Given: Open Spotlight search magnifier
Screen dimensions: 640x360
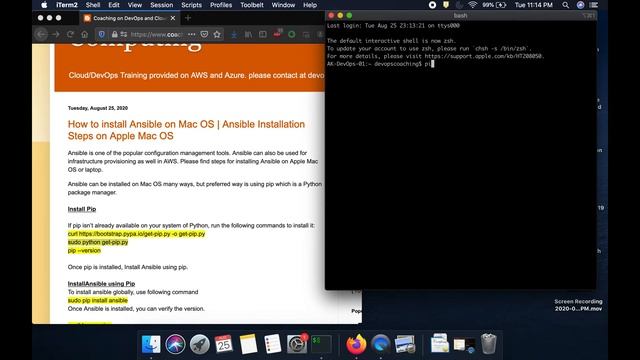Looking at the screenshot, I should (x=565, y=5).
